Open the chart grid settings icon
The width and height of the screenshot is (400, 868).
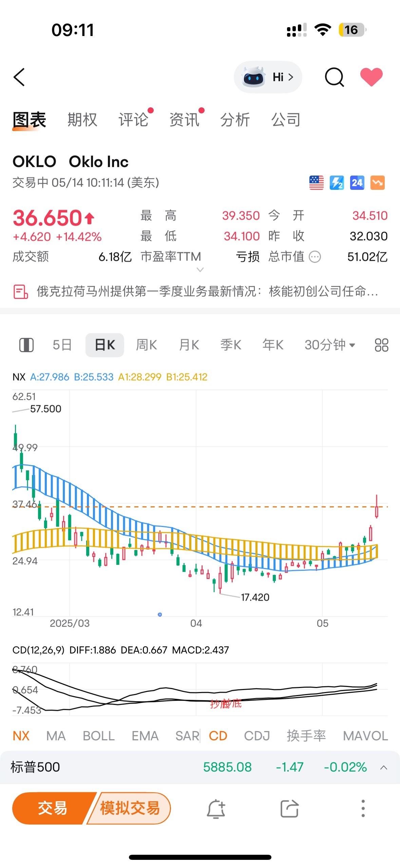381,345
